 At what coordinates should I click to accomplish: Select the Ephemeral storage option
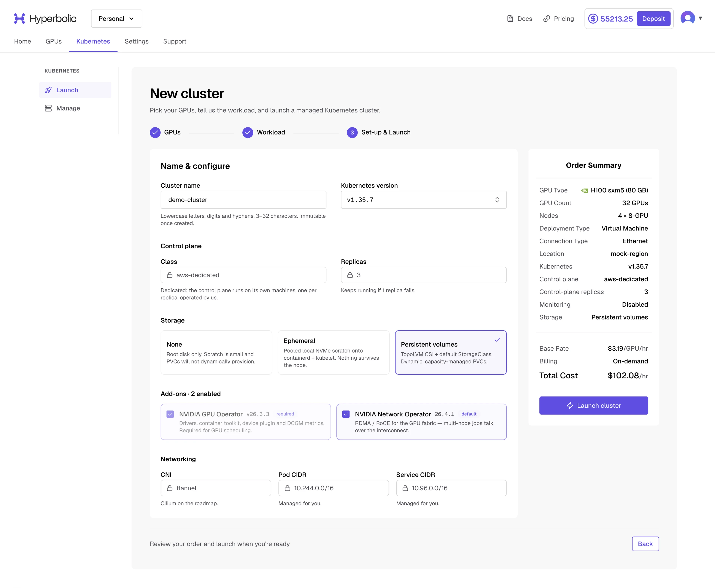pyautogui.click(x=333, y=352)
